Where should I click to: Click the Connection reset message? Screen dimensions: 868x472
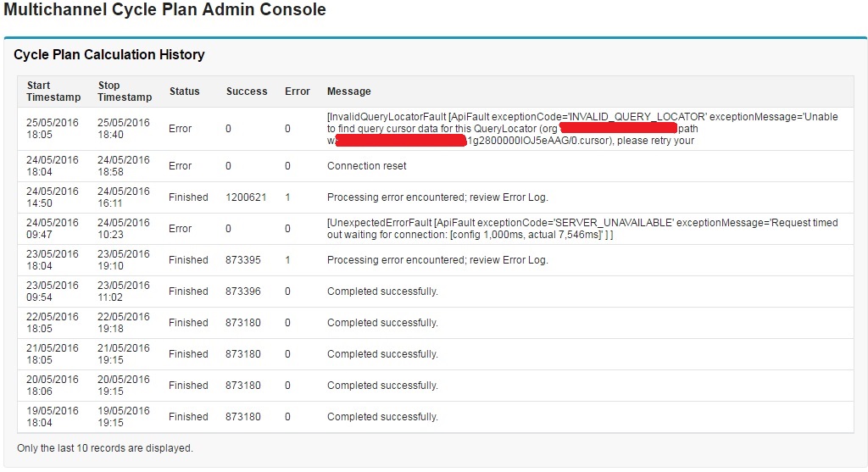[x=366, y=166]
